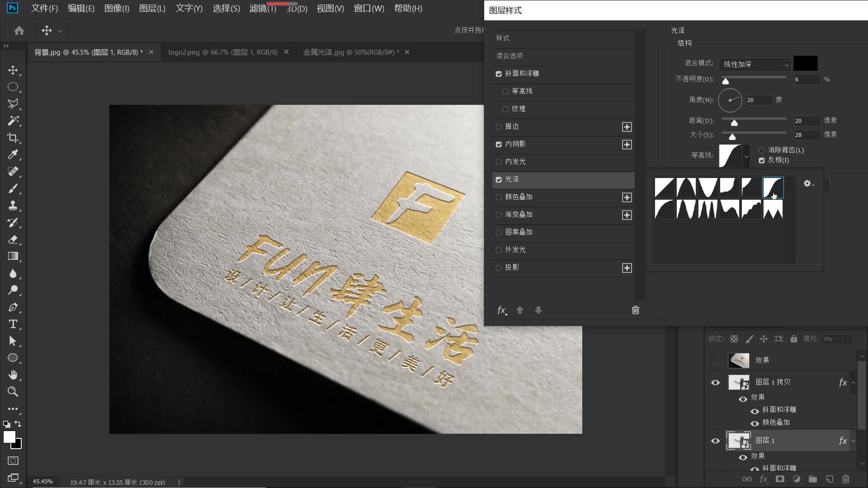Screen dimensions: 868x488
Task: Select the Type tool
Action: (x=13, y=324)
